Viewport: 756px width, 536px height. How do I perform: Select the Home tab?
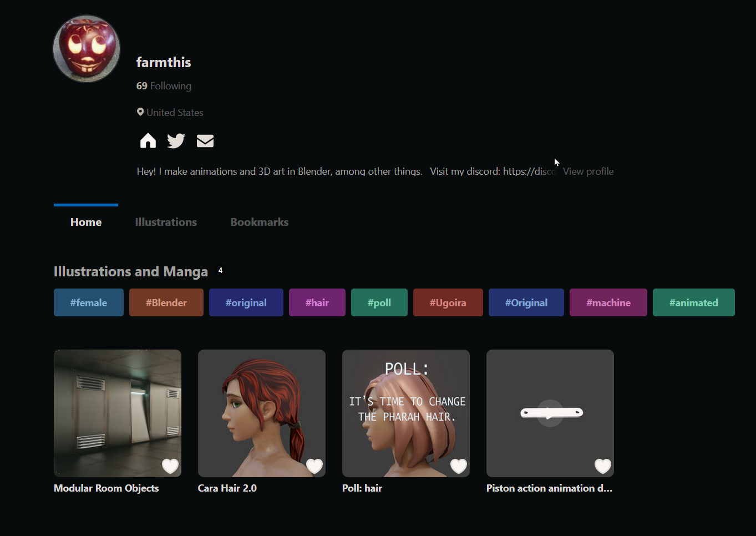click(x=86, y=222)
